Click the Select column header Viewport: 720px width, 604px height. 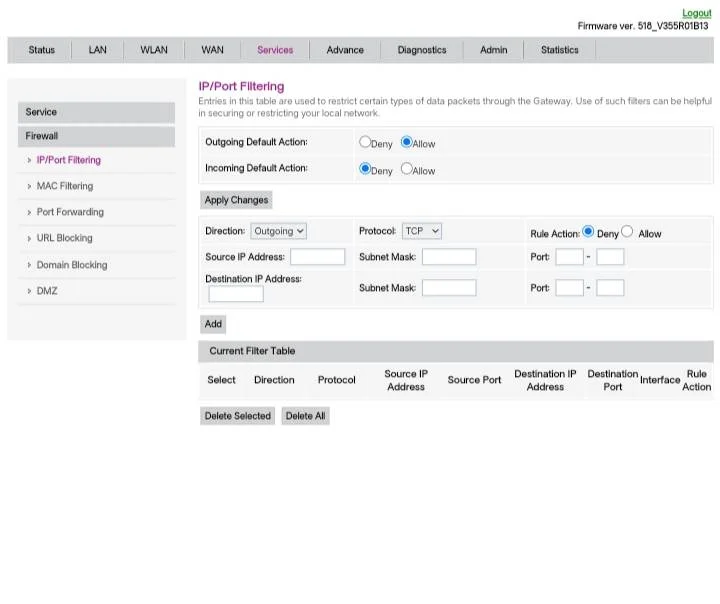click(221, 380)
